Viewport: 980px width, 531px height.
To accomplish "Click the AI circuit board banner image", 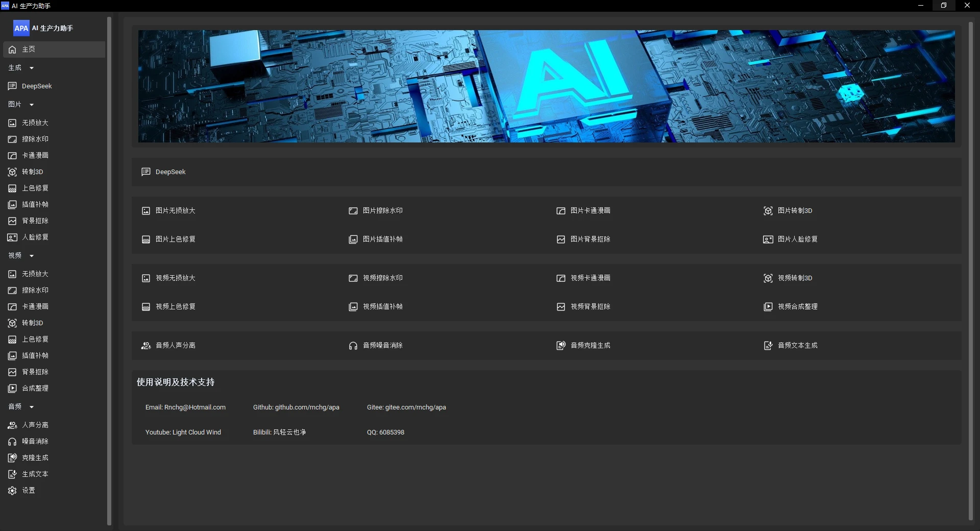I will [546, 86].
